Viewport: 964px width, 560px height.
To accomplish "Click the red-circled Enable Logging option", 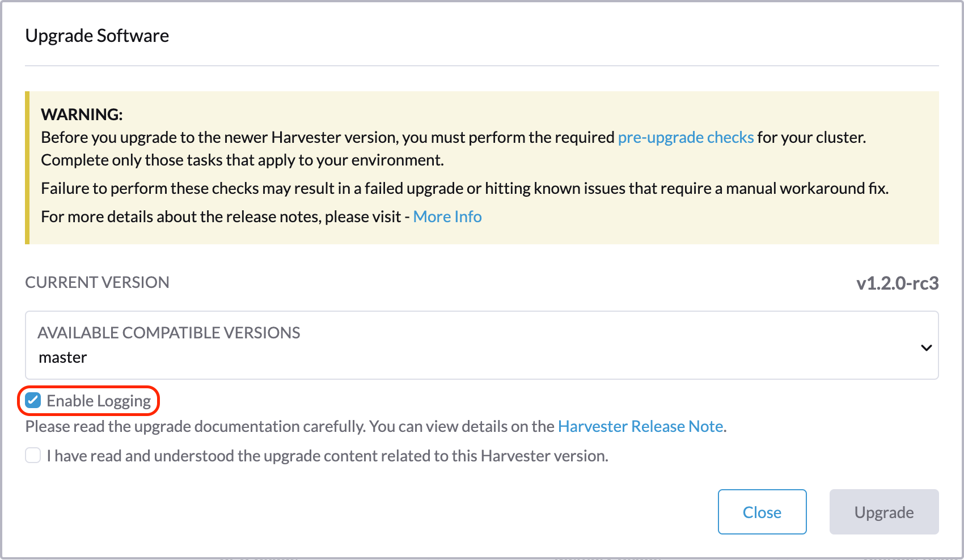I will tap(88, 400).
